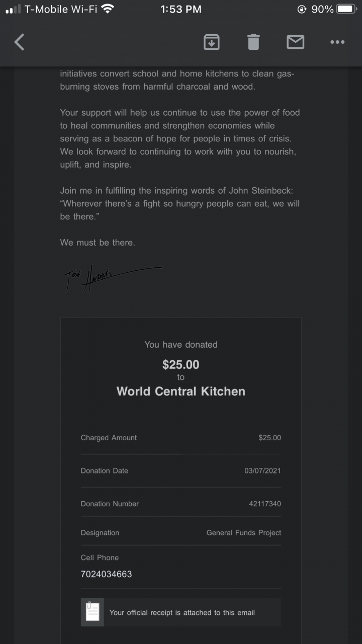The image size is (362, 644).
Task: Tap the General Funds Project designation
Action: 244,533
